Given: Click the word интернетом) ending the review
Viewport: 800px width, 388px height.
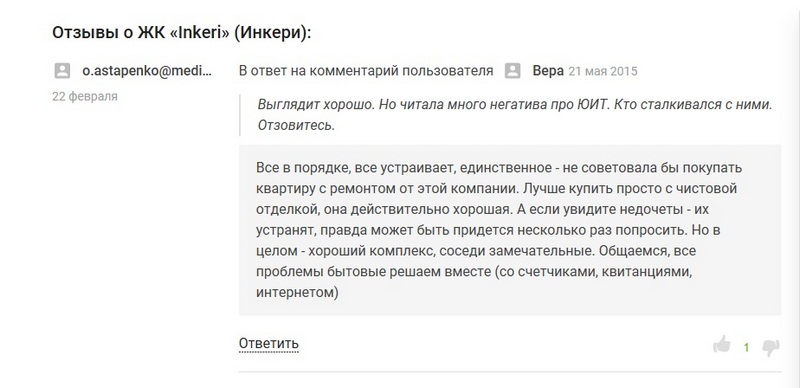Looking at the screenshot, I should [297, 293].
